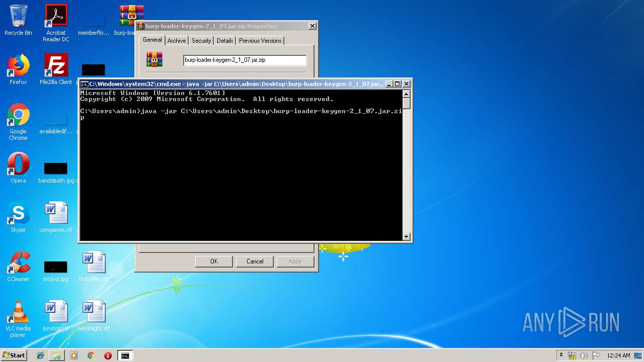Click the cmd vertical scrollbar thumb
Image resolution: width=644 pixels, height=362 pixels.
pos(407,104)
